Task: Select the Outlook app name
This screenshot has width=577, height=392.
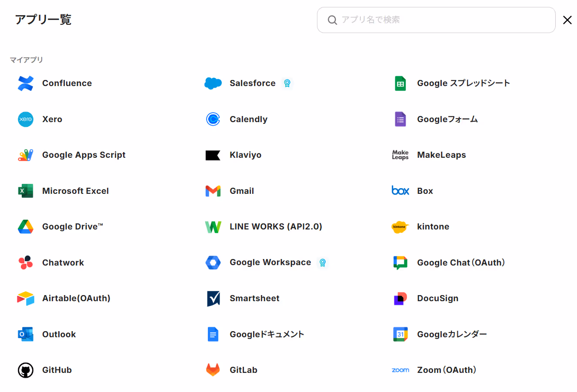Action: coord(59,334)
